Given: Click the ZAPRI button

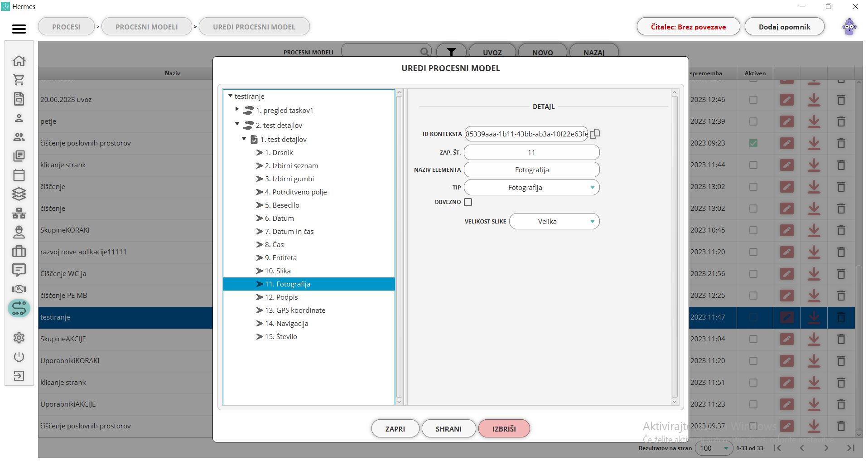Looking at the screenshot, I should pos(395,429).
